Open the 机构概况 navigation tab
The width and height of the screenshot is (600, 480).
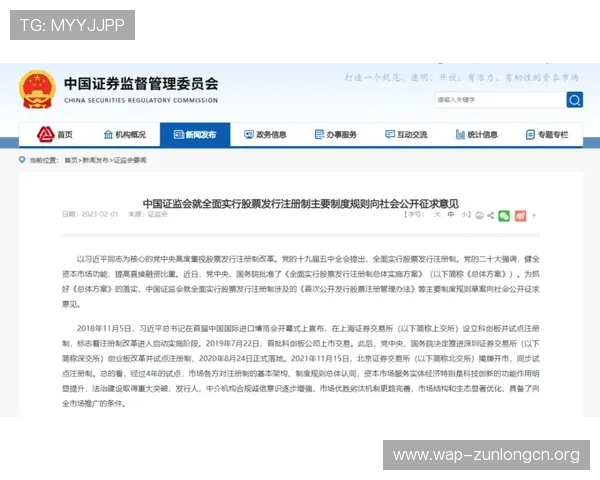click(125, 135)
